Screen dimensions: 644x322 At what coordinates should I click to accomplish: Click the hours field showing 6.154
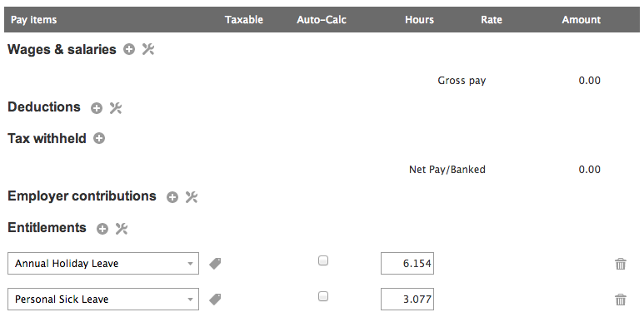point(407,264)
